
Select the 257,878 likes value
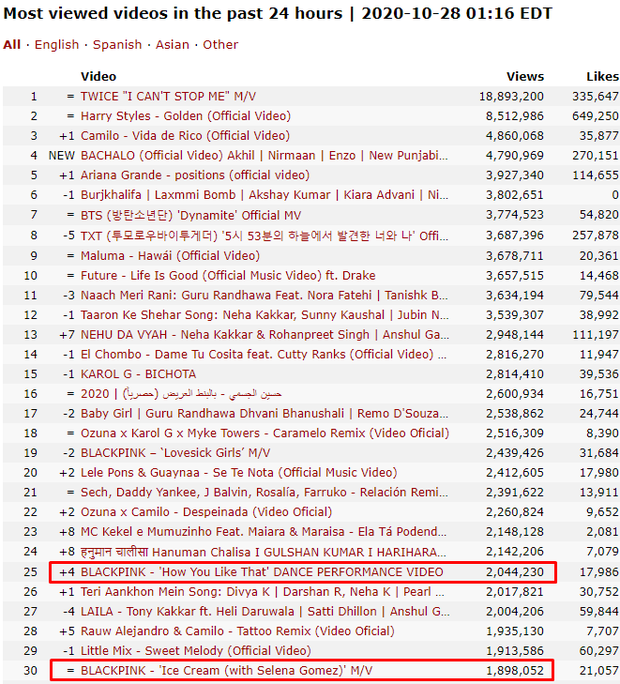tap(596, 236)
